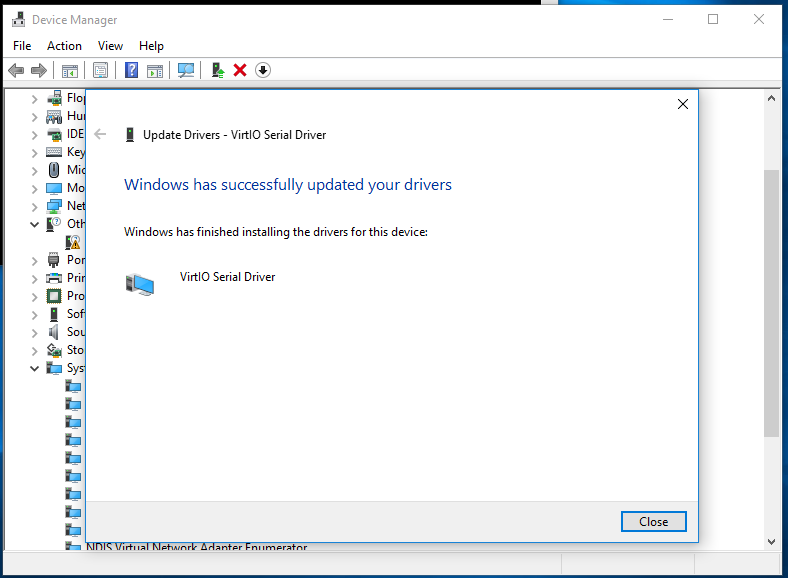Image resolution: width=788 pixels, height=578 pixels.
Task: Expand the Keyboards category
Action: pyautogui.click(x=35, y=152)
